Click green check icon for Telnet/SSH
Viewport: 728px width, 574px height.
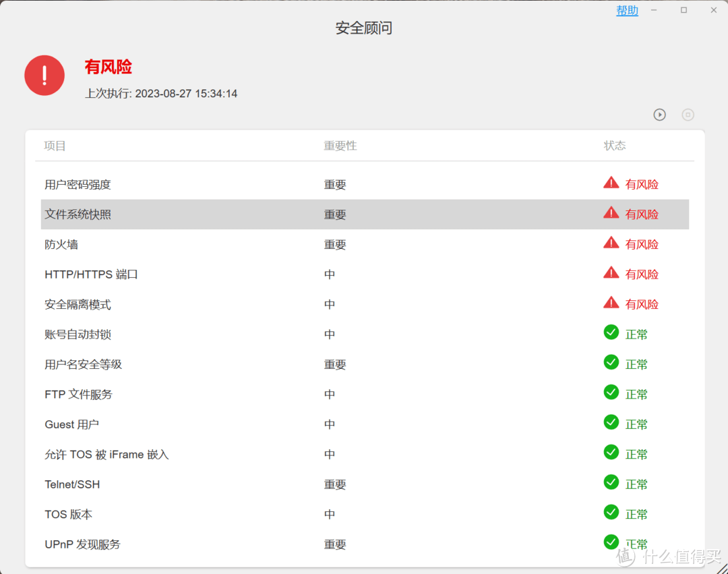pos(611,482)
